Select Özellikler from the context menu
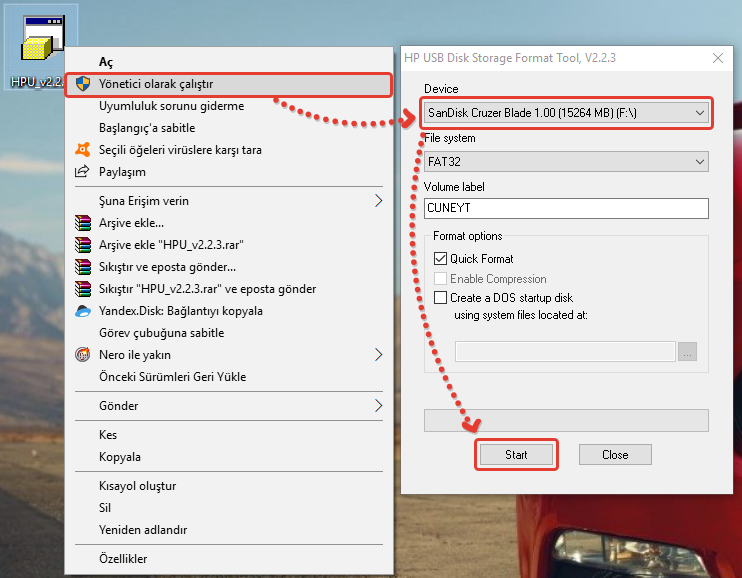 (x=123, y=559)
